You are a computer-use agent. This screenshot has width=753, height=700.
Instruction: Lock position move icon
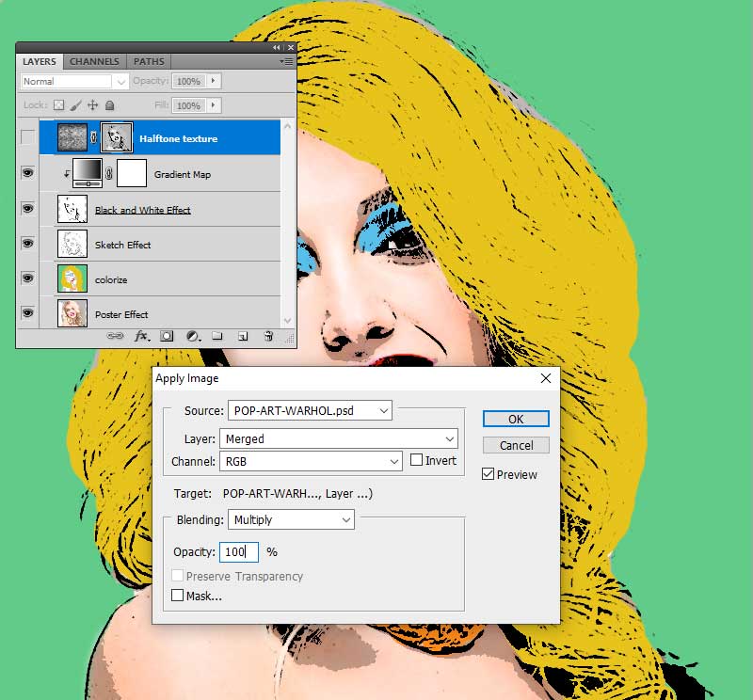(92, 105)
